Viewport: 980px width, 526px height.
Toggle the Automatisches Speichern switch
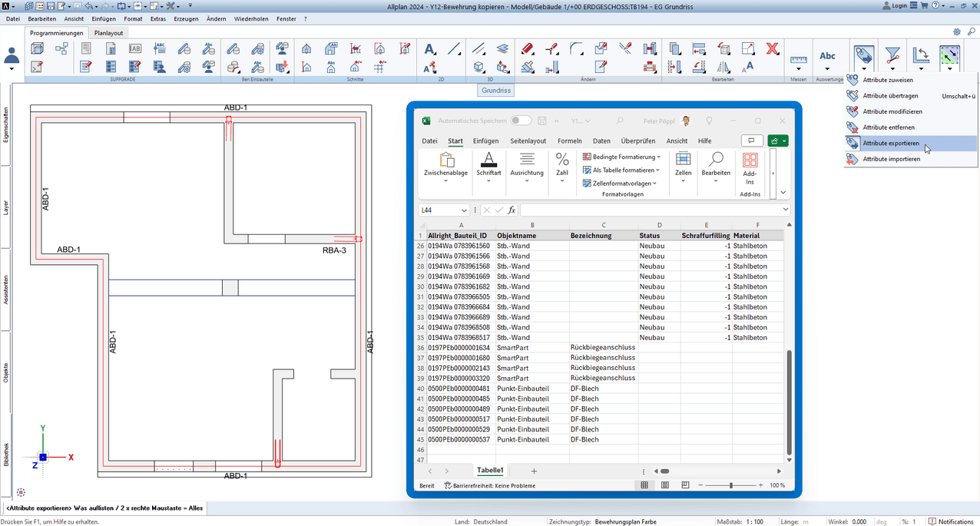tap(521, 121)
